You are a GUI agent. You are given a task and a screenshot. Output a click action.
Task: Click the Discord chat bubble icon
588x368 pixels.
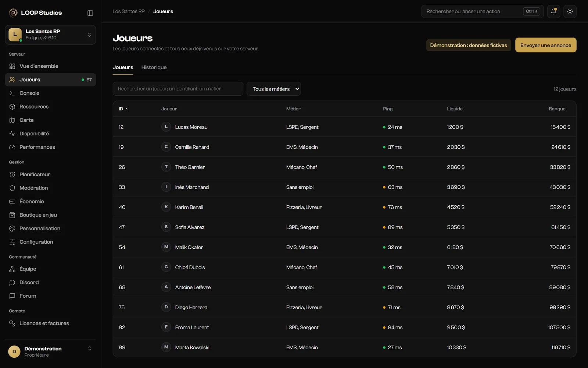[x=12, y=283]
